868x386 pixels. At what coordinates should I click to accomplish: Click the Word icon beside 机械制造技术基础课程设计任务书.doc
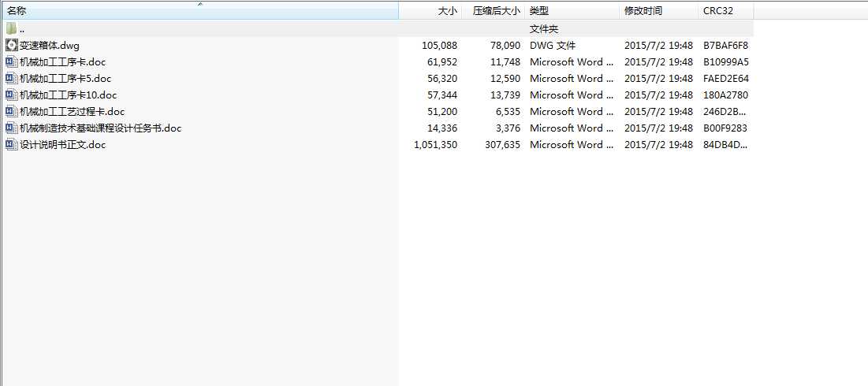(x=11, y=128)
